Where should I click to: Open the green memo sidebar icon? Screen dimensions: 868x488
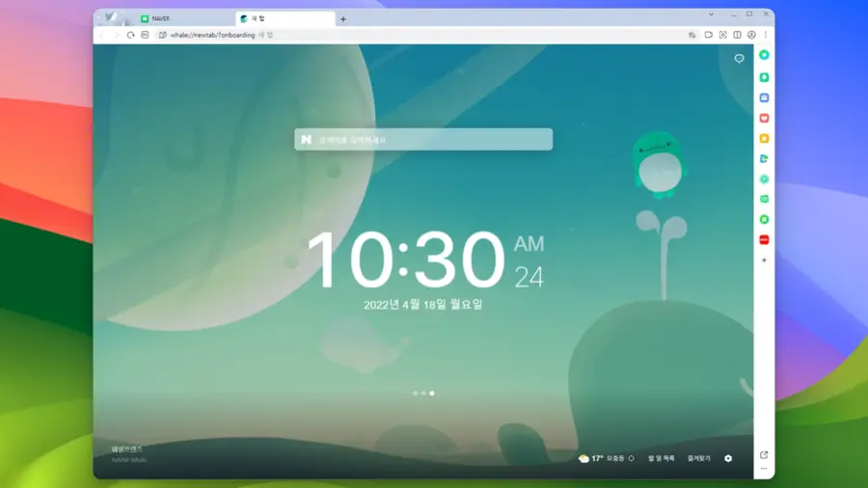tap(764, 200)
